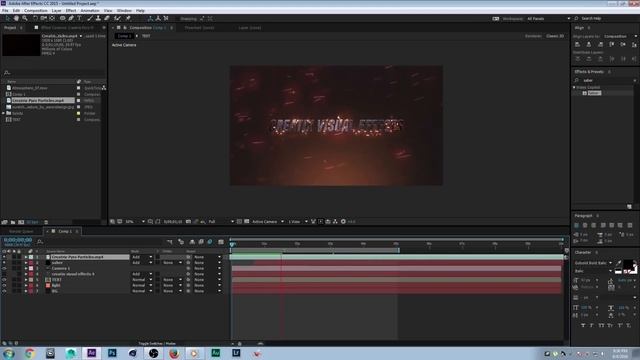
Task: Open the Layer menu
Action: coord(57,11)
